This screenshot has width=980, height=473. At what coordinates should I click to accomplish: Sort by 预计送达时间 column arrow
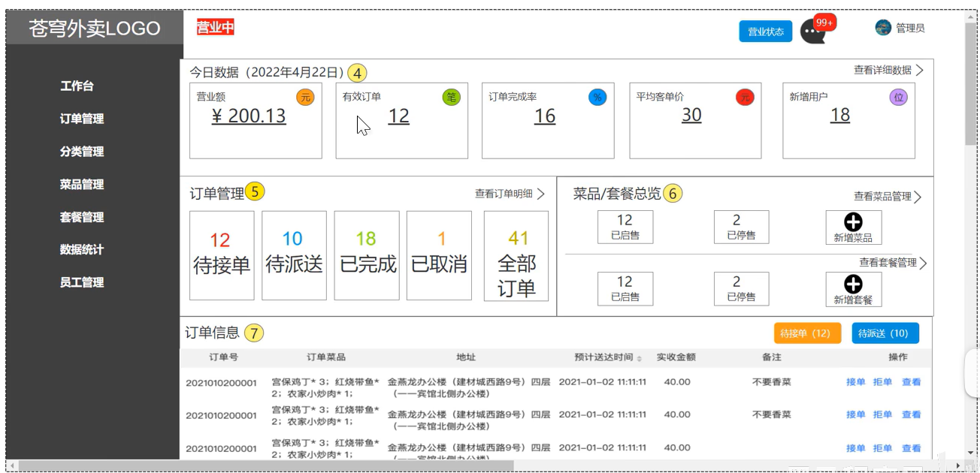pyautogui.click(x=640, y=359)
